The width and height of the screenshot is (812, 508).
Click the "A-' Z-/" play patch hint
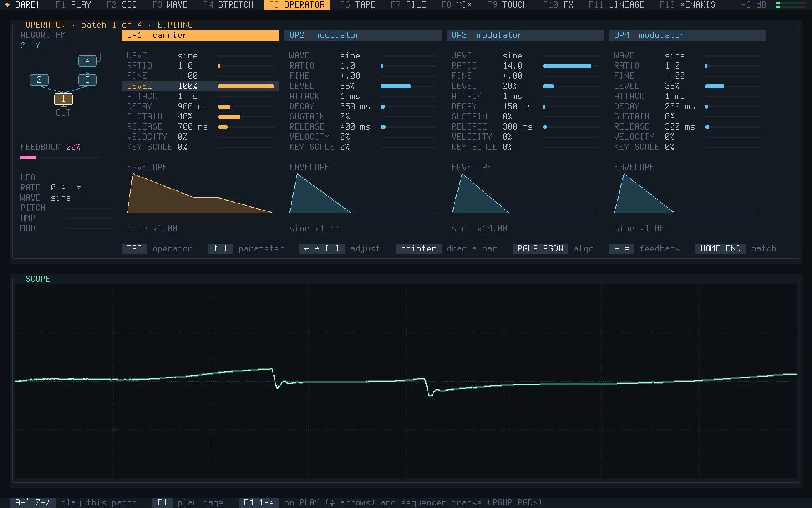tap(33, 503)
